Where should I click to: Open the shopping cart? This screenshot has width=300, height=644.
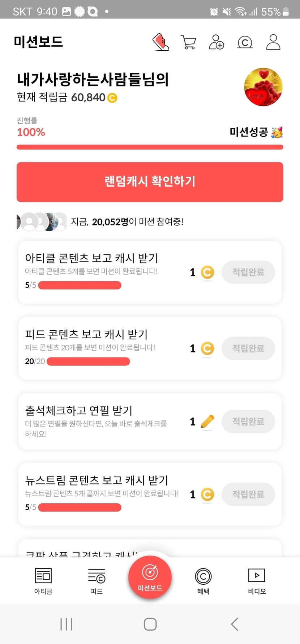pyautogui.click(x=188, y=42)
